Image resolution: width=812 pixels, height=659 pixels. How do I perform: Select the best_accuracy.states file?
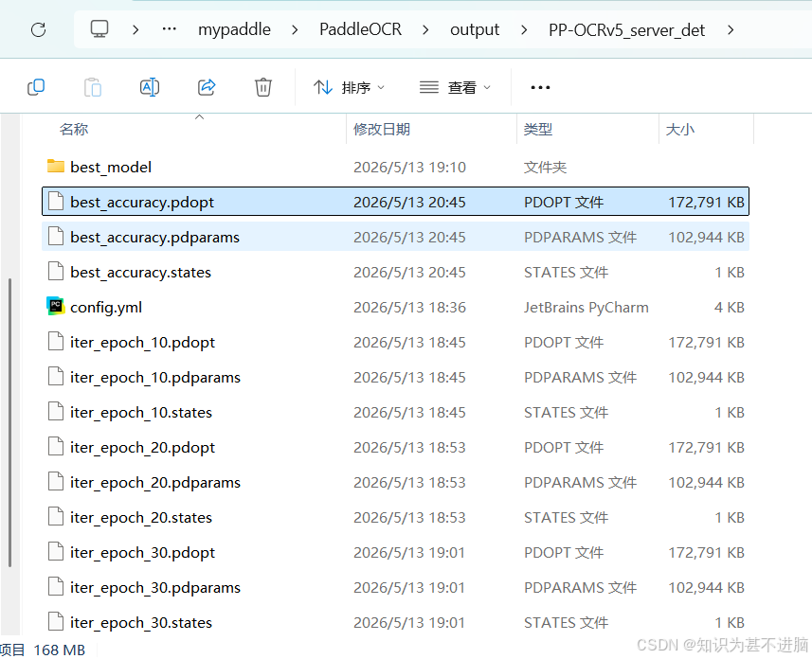click(x=396, y=272)
